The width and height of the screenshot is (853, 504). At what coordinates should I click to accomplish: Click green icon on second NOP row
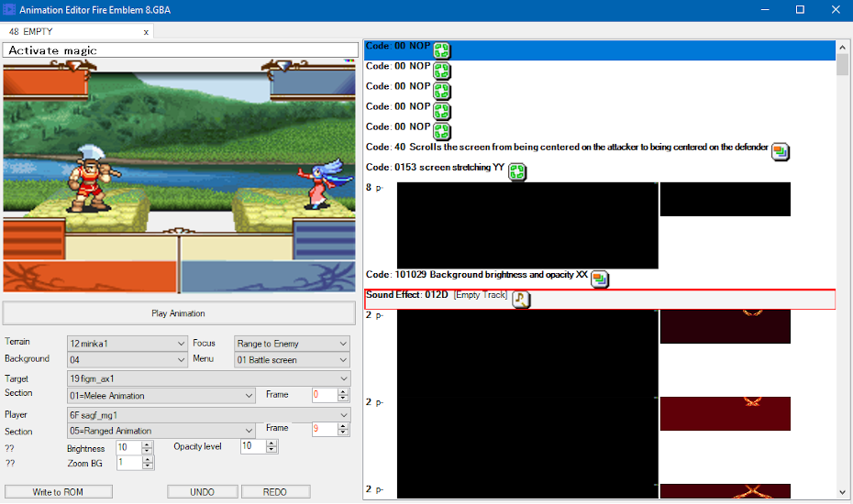pos(442,71)
